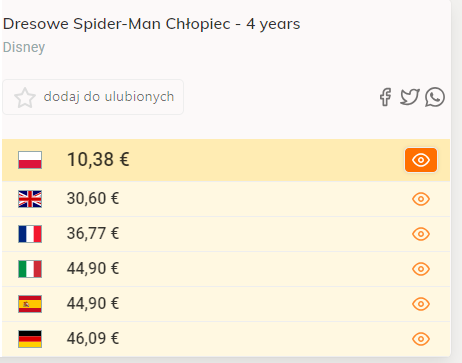Image resolution: width=462 pixels, height=363 pixels.
Task: View the 30,60 € UK offer eye
Action: point(421,199)
